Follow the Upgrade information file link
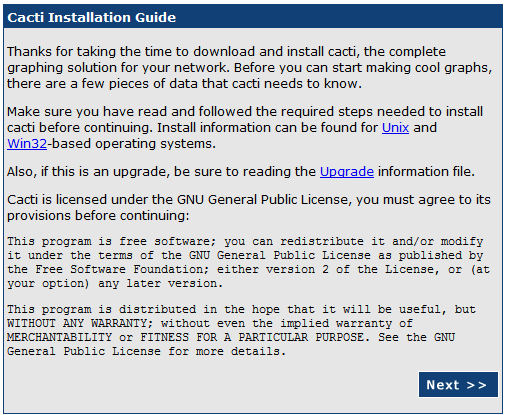505x415 pixels. [347, 172]
